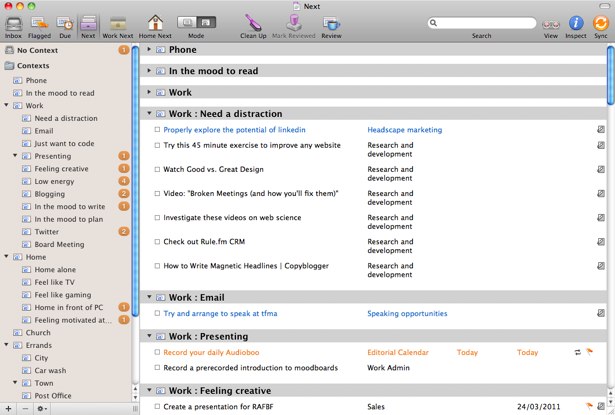
Task: Select 'Feel like gaming' context
Action: (x=63, y=295)
